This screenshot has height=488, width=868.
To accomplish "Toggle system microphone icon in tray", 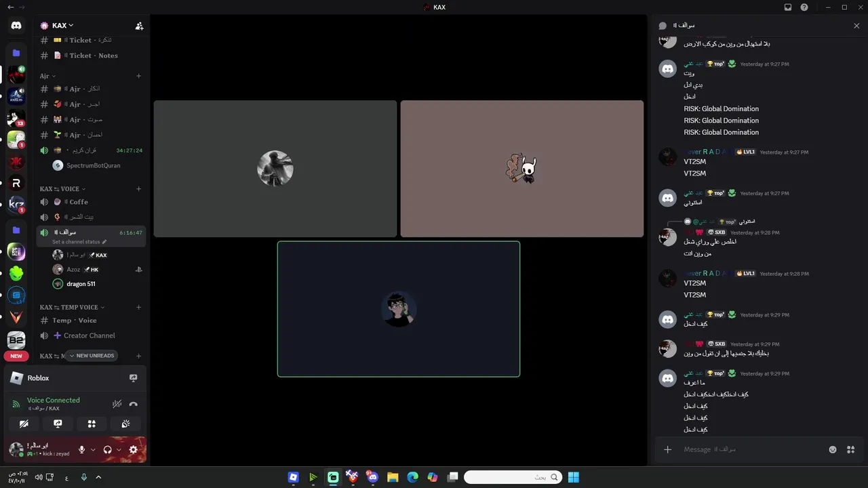I will point(84,477).
